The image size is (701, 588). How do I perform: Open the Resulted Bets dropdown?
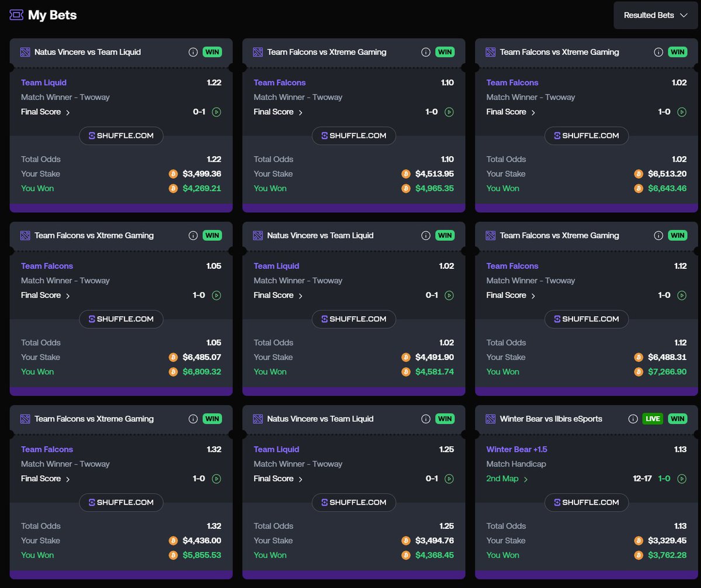click(655, 15)
